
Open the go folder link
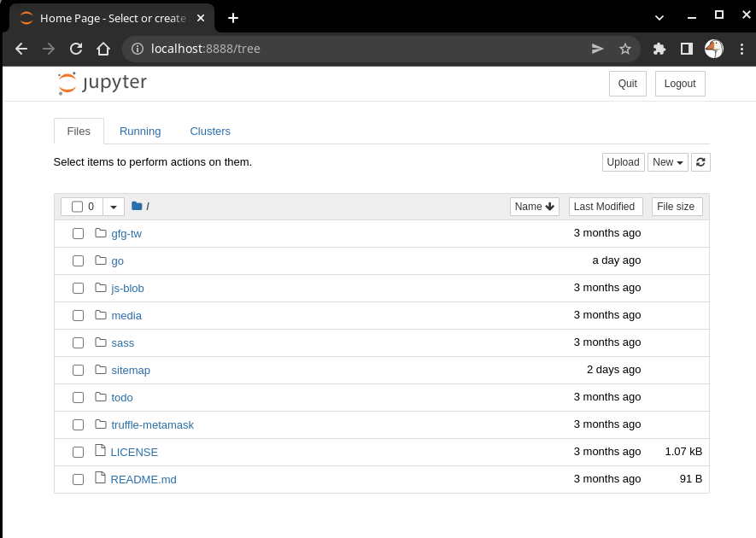tap(117, 261)
